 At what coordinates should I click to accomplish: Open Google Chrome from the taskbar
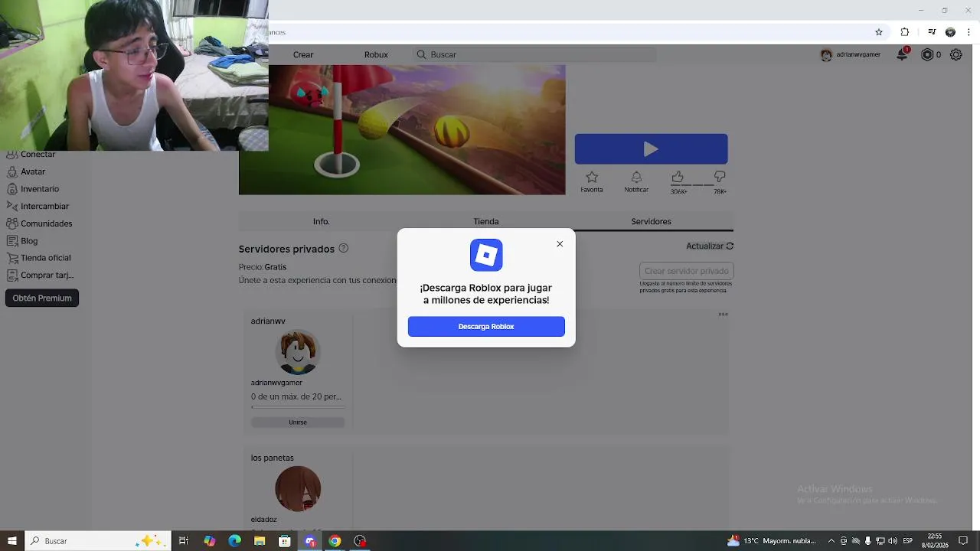coord(335,541)
